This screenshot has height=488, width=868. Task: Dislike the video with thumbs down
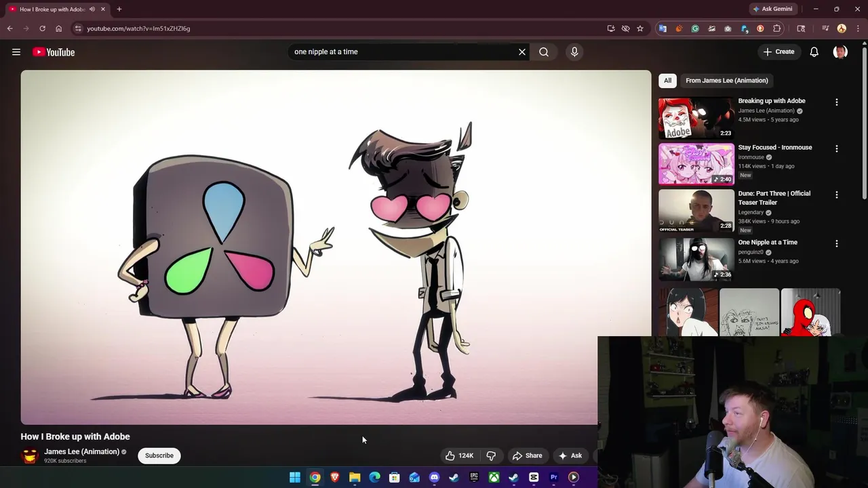coord(491,455)
